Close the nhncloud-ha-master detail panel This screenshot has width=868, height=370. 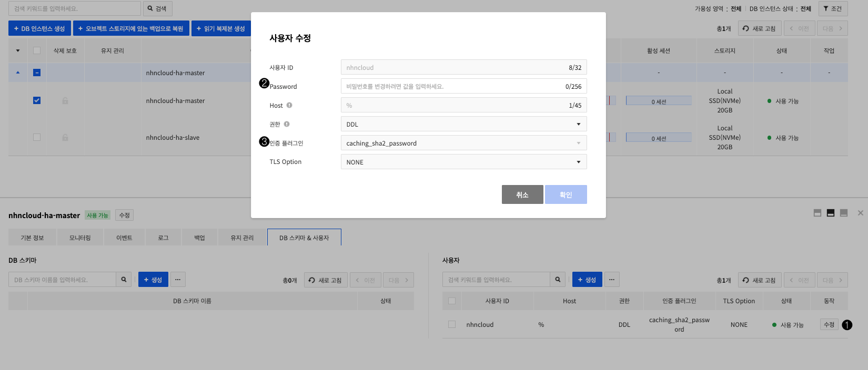coord(861,213)
